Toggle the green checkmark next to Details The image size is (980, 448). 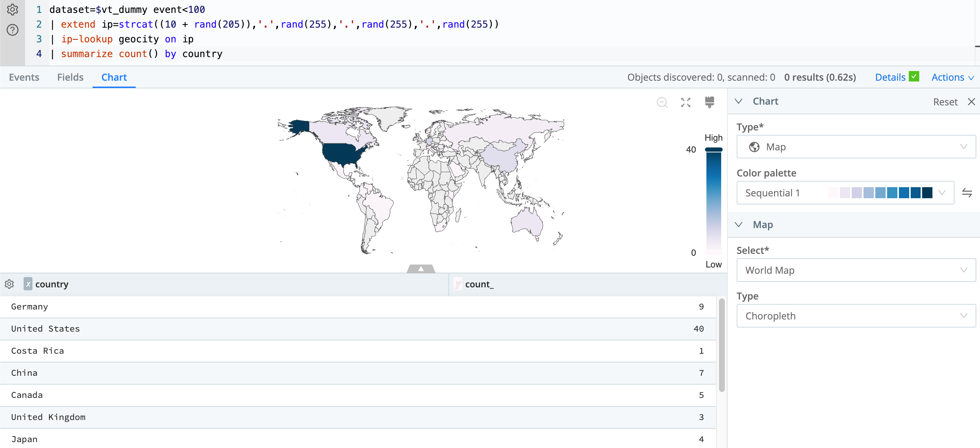pos(914,76)
